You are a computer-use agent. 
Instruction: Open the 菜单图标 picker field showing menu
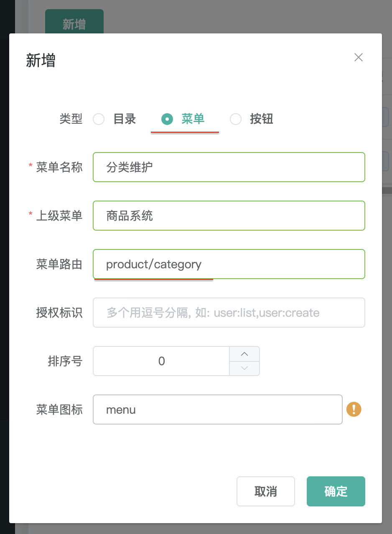click(x=218, y=409)
